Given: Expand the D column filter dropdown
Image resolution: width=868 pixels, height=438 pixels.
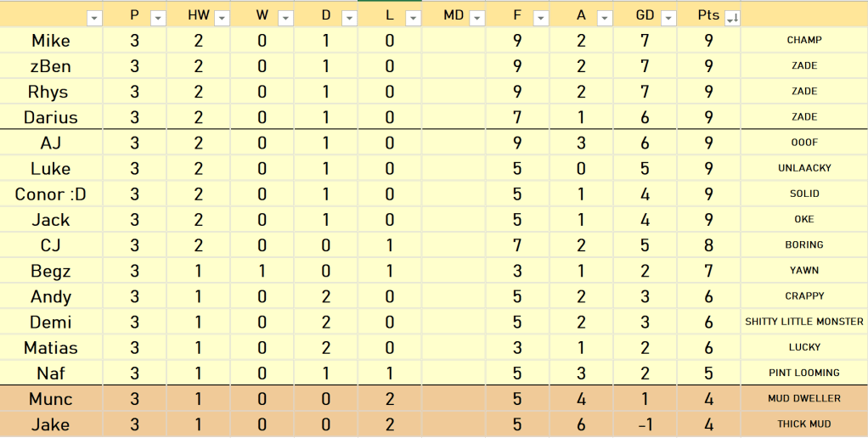Looking at the screenshot, I should pyautogui.click(x=349, y=18).
